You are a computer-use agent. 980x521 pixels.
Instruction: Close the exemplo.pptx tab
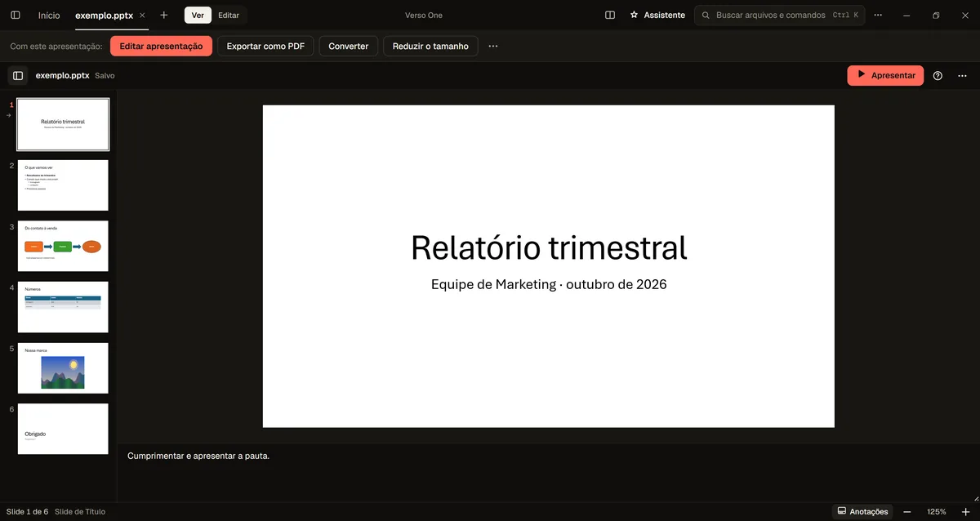coord(142,15)
